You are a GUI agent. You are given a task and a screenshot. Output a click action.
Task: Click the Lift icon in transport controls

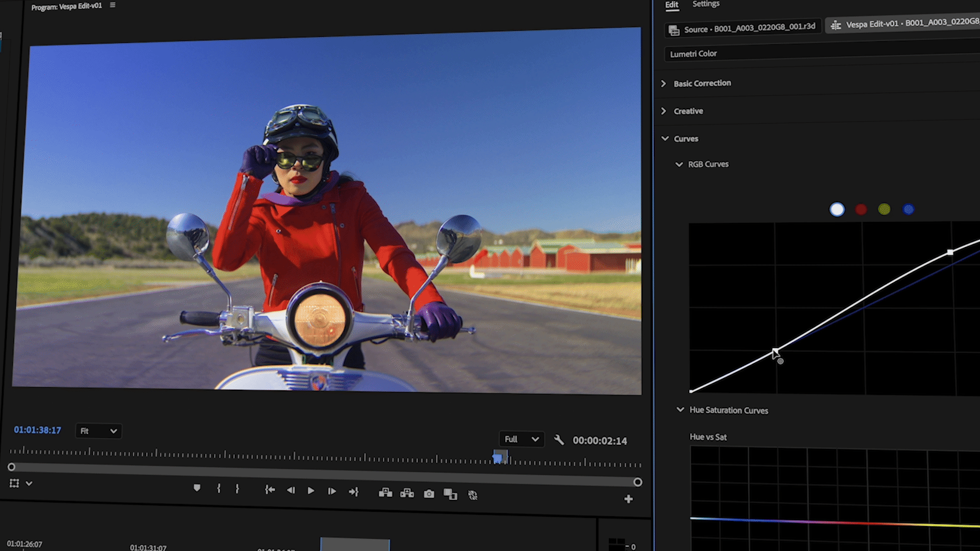pos(386,493)
